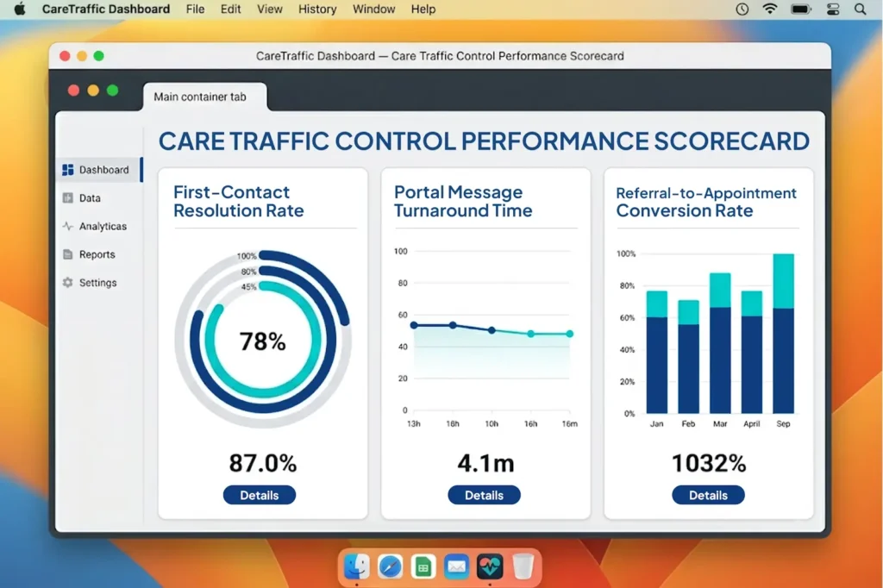Open Details for First-Contact Resolution Rate
This screenshot has height=588, width=883.
(259, 495)
